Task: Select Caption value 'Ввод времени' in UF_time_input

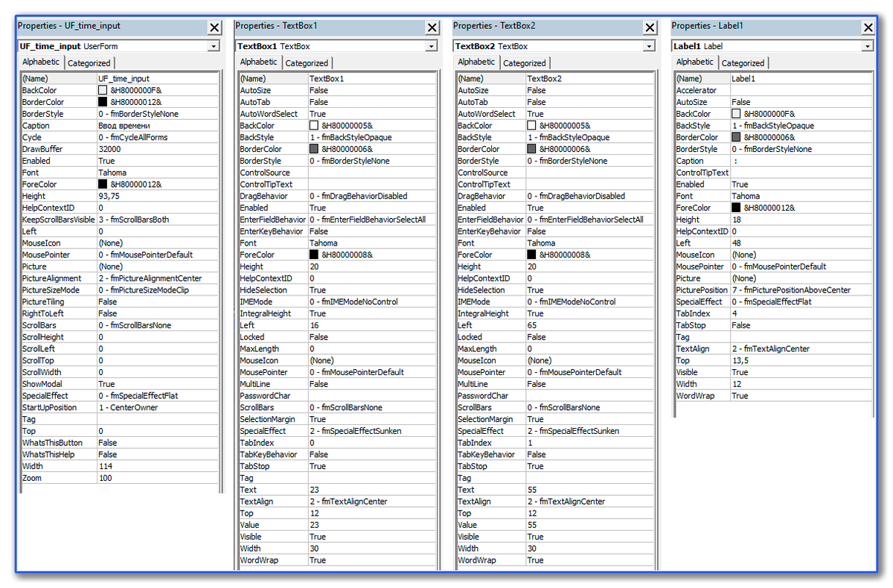Action: point(158,126)
